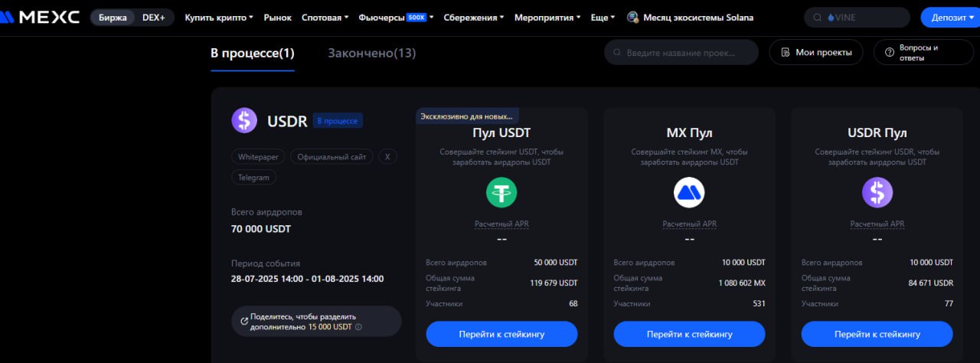Click the MX pool mountain logo
This screenshot has width=980, height=363.
689,192
